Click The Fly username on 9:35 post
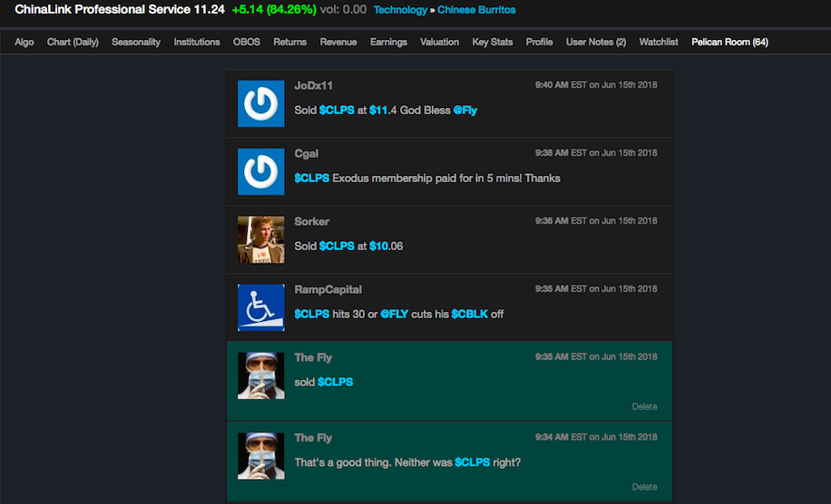 point(313,357)
